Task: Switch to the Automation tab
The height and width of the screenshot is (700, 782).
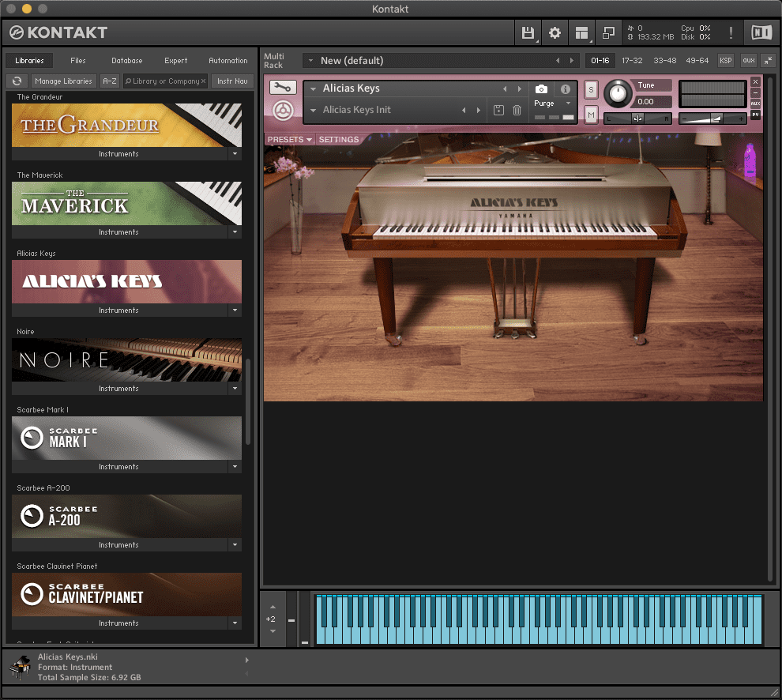Action: pos(227,61)
